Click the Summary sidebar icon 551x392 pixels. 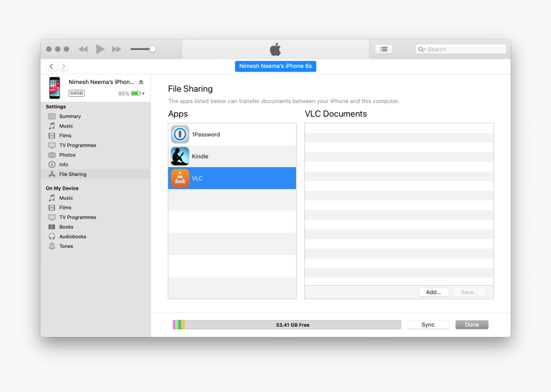(x=52, y=117)
